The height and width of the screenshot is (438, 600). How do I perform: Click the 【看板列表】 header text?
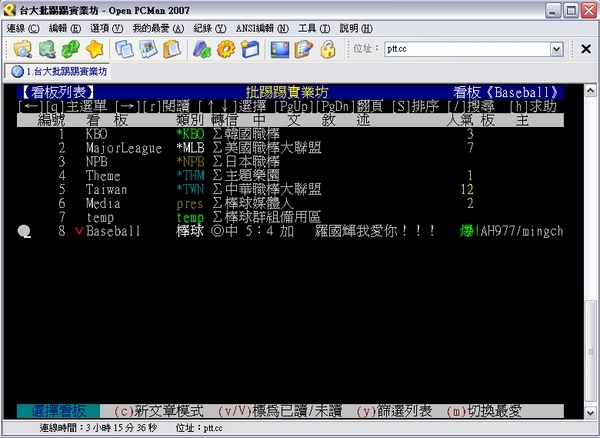(x=58, y=92)
